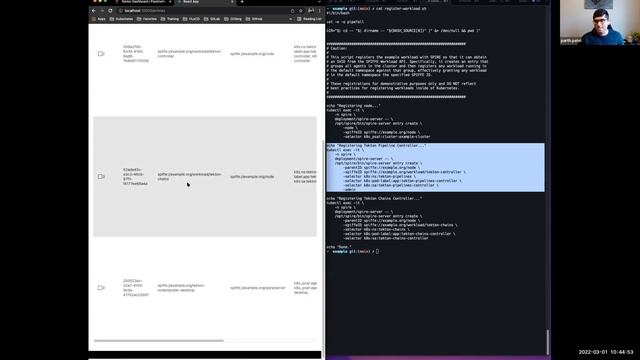Open the Favorites bookmarks folder

pos(147,19)
